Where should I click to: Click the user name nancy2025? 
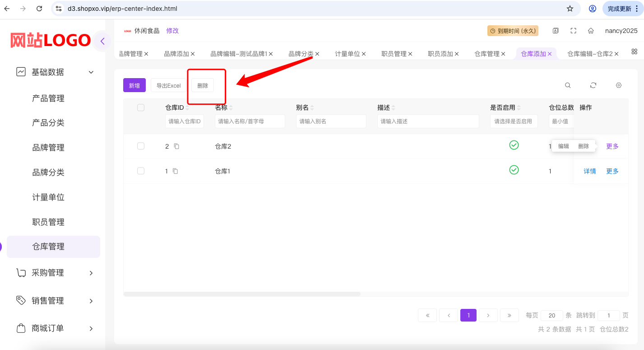coord(621,31)
